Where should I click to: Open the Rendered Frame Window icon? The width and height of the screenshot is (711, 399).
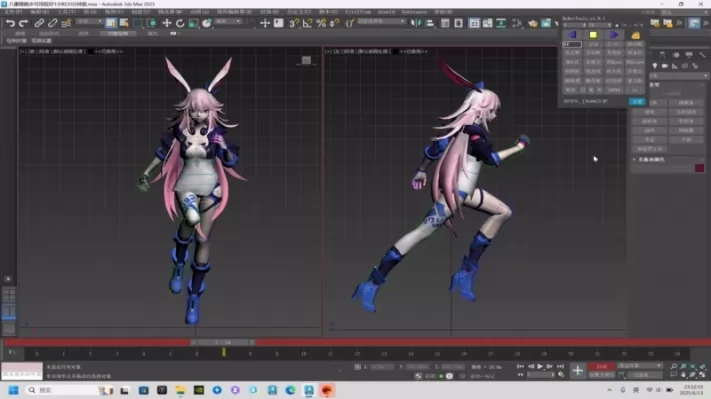pyautogui.click(x=546, y=23)
